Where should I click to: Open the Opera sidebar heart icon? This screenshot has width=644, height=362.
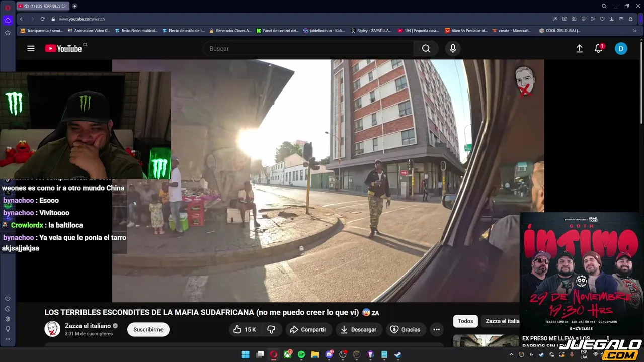click(8, 299)
